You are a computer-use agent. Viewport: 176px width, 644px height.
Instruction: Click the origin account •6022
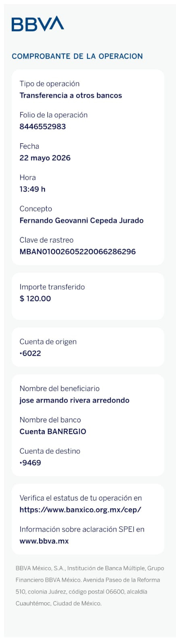(30, 353)
